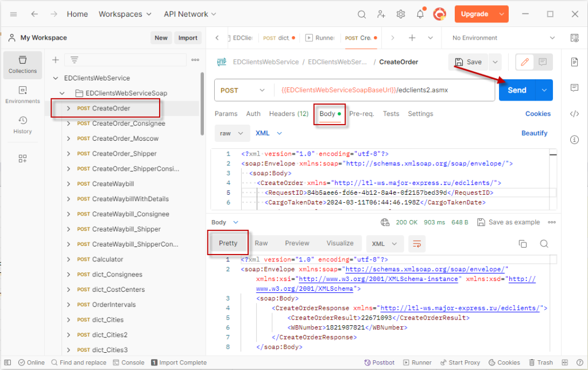Screen dimensions: 588x370
Task: Open the Cookies link under Send
Action: [537, 114]
